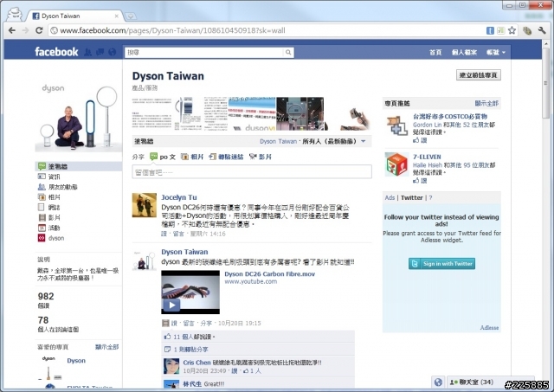The width and height of the screenshot is (554, 392).
Task: Open the account dropdown arrow in header
Action: point(504,53)
